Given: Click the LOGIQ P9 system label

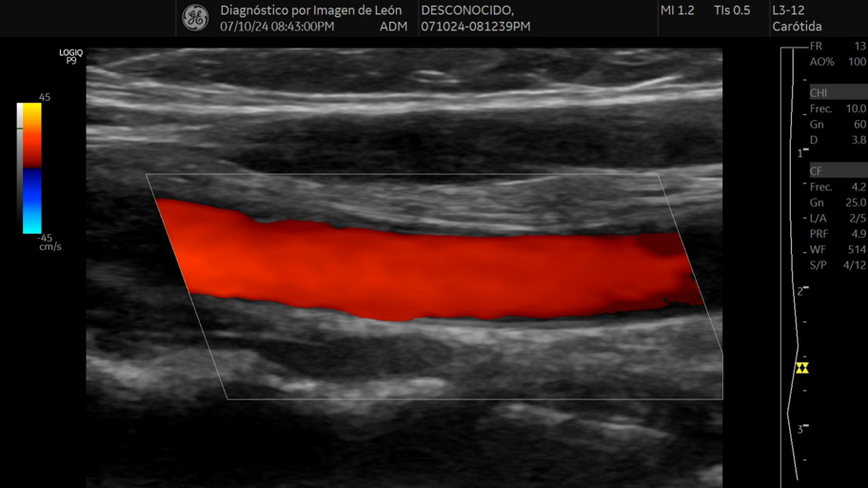Looking at the screenshot, I should click(70, 56).
